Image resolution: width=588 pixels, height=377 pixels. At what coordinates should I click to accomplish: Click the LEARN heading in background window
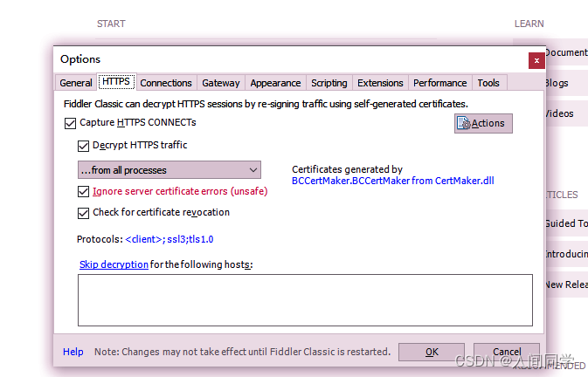pos(529,24)
